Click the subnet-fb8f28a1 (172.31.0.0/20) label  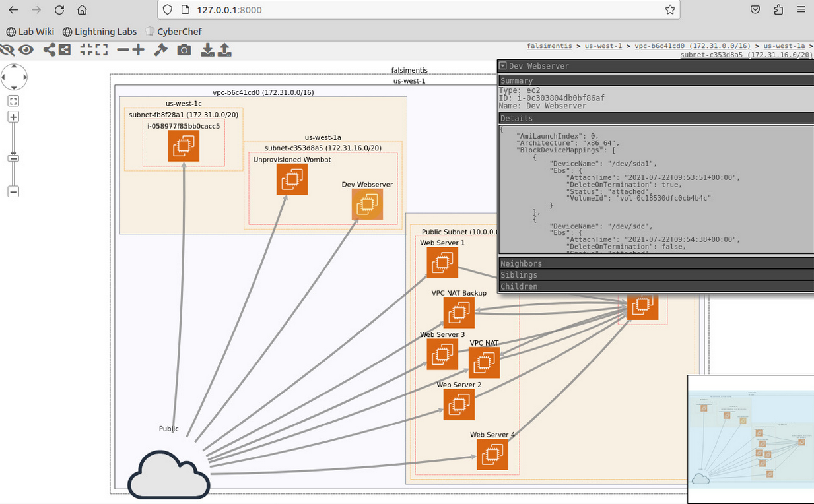[184, 115]
